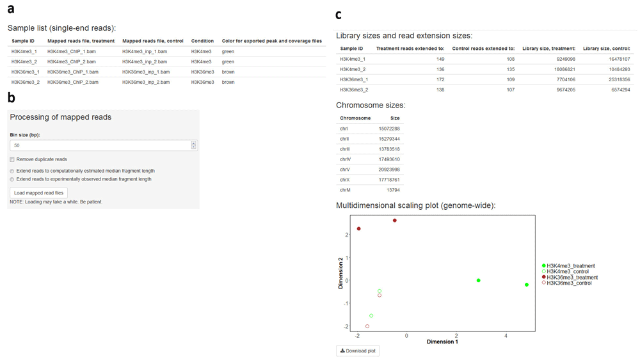The width and height of the screenshot is (640, 364).
Task: Click the chrV chromosome row
Action: (370, 170)
